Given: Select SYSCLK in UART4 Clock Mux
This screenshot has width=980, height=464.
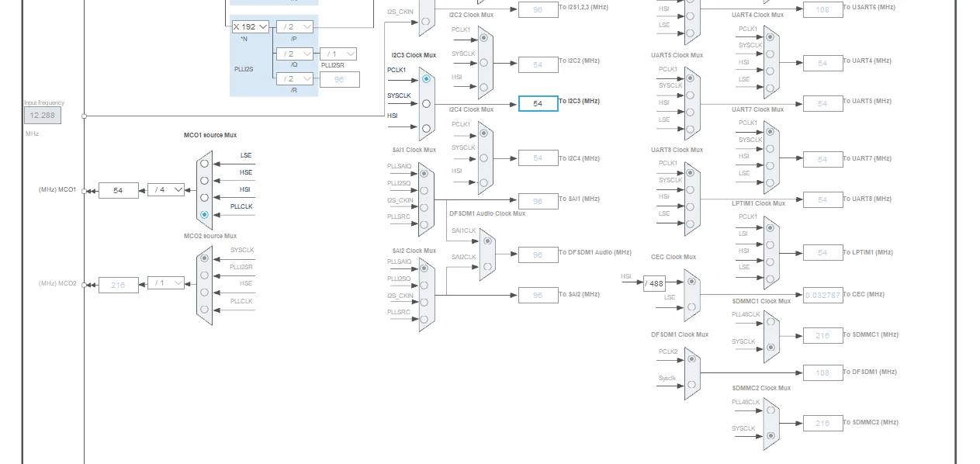Looking at the screenshot, I should tap(770, 54).
